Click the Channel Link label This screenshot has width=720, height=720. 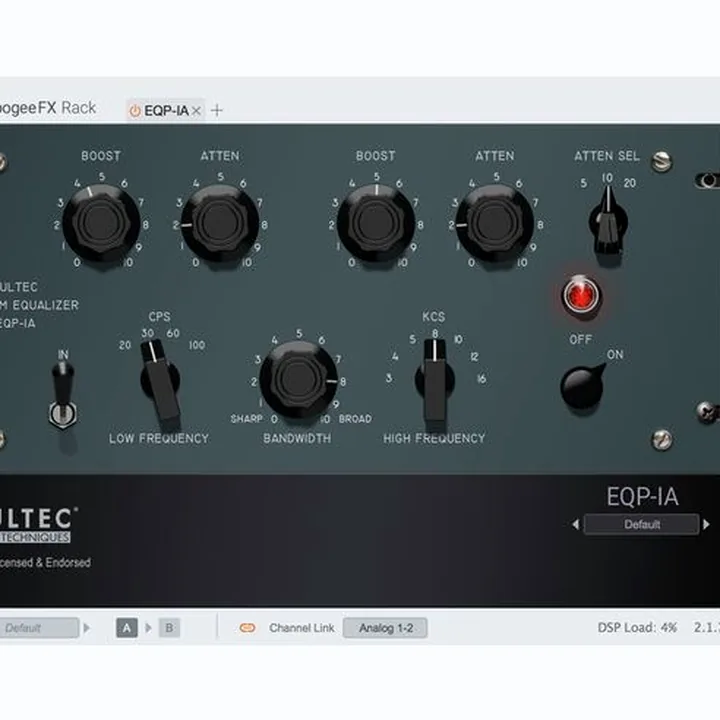[302, 628]
